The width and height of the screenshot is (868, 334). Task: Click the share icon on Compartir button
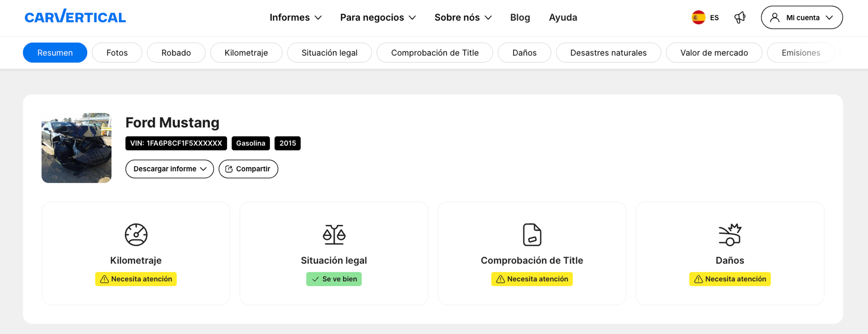point(229,169)
